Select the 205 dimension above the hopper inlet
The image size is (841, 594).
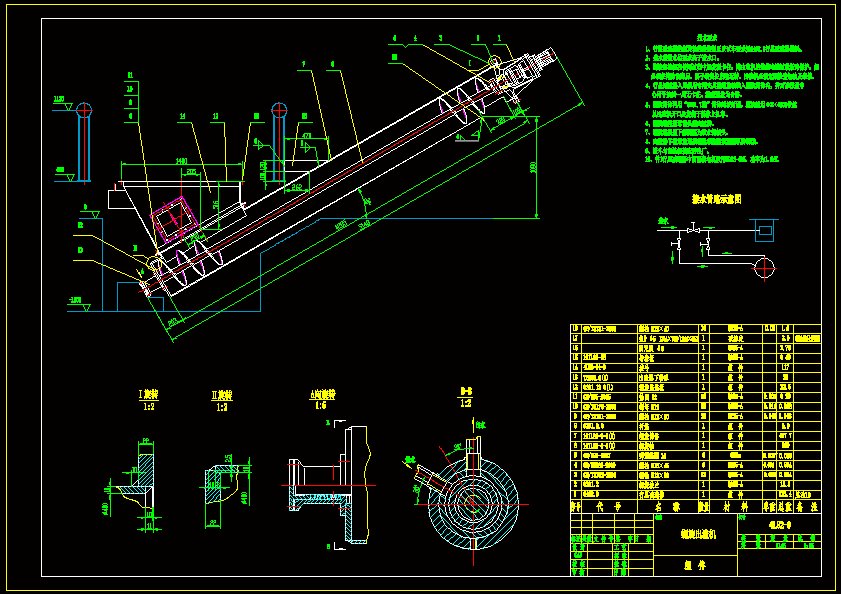[x=191, y=172]
